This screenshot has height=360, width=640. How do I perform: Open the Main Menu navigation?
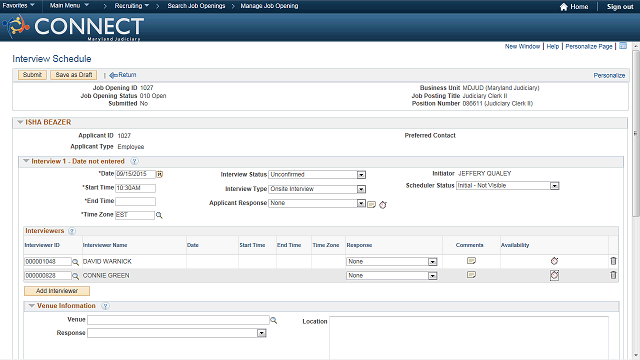pyautogui.click(x=69, y=6)
